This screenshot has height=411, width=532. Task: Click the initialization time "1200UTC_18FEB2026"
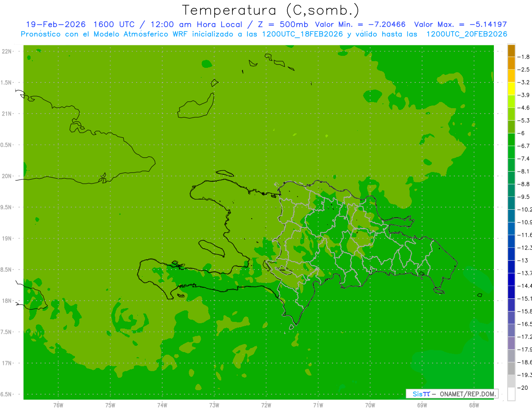(302, 34)
